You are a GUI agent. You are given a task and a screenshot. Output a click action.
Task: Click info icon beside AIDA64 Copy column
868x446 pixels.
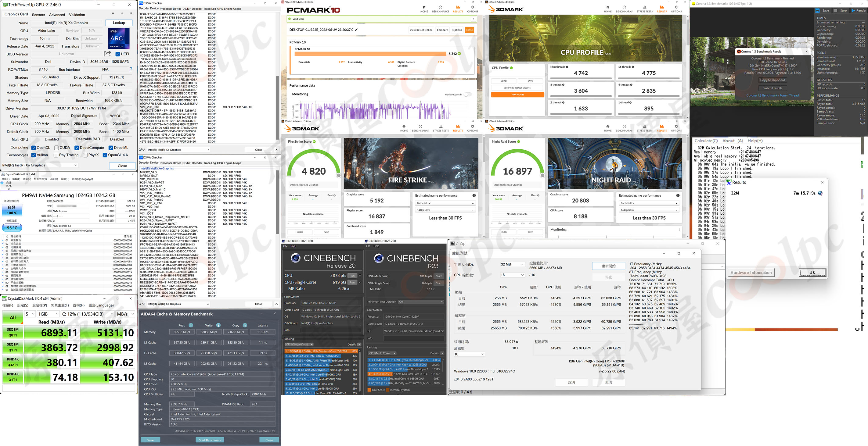pos(245,325)
